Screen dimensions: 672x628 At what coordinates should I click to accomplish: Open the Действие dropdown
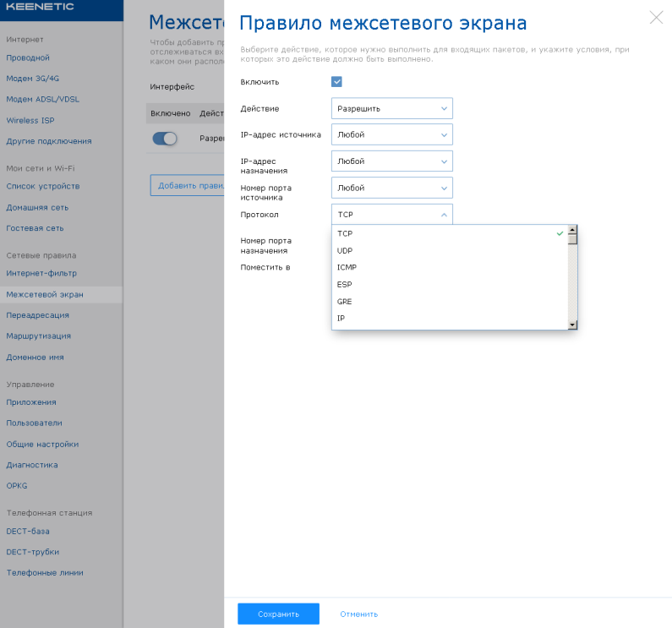391,108
